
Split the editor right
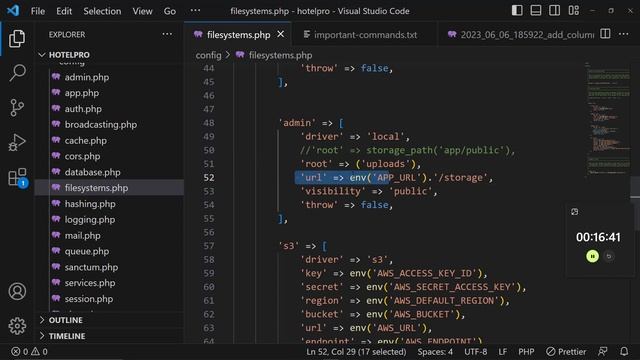(605, 34)
